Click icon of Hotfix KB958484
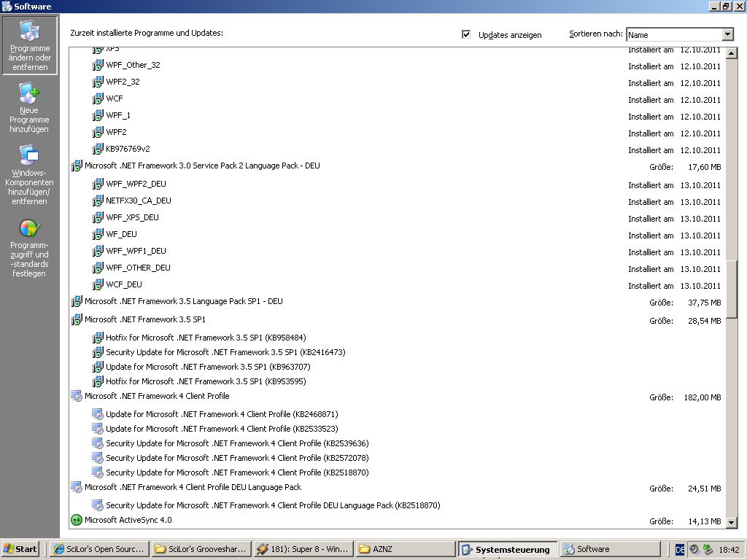The height and width of the screenshot is (560, 747). (x=98, y=338)
